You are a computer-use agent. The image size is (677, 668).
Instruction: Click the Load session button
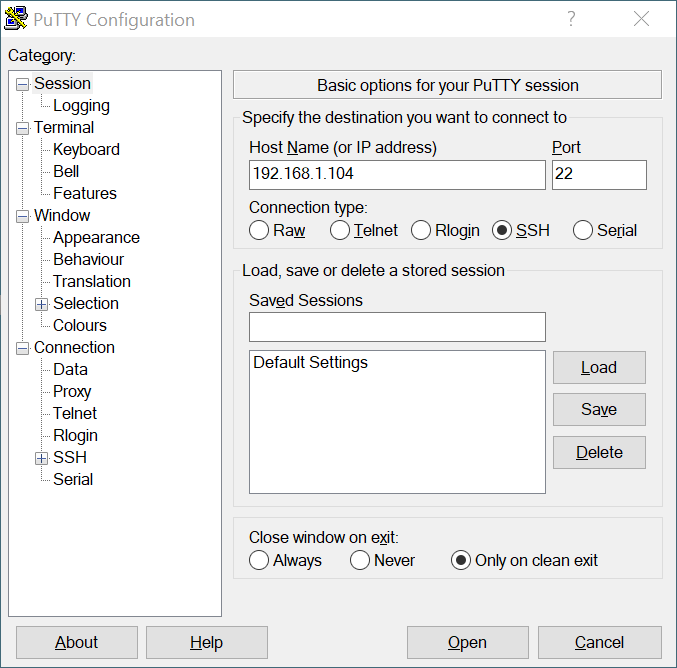pos(599,367)
